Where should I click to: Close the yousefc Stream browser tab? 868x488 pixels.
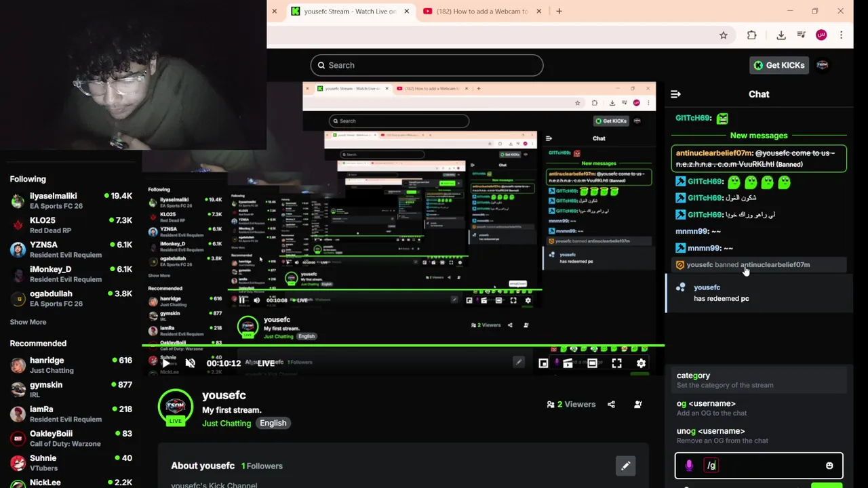point(406,11)
